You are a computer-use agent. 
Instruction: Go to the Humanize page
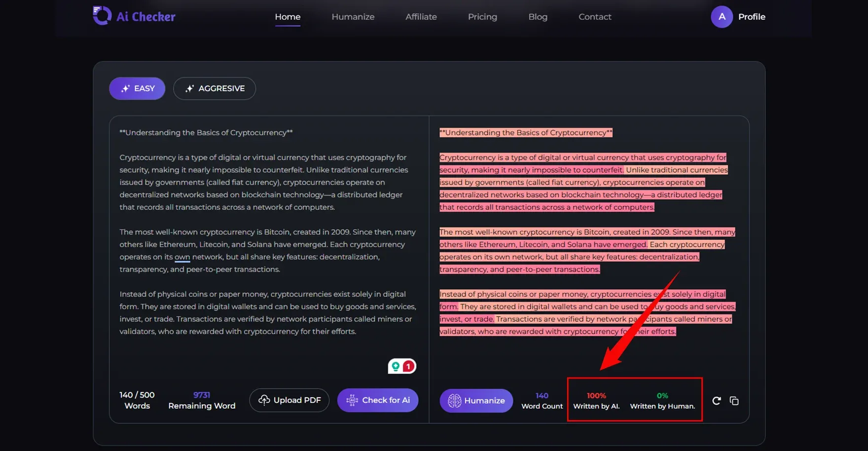(353, 17)
